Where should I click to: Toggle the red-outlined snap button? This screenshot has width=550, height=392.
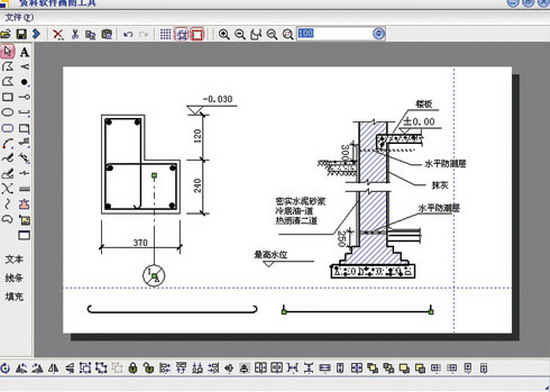pyautogui.click(x=182, y=34)
